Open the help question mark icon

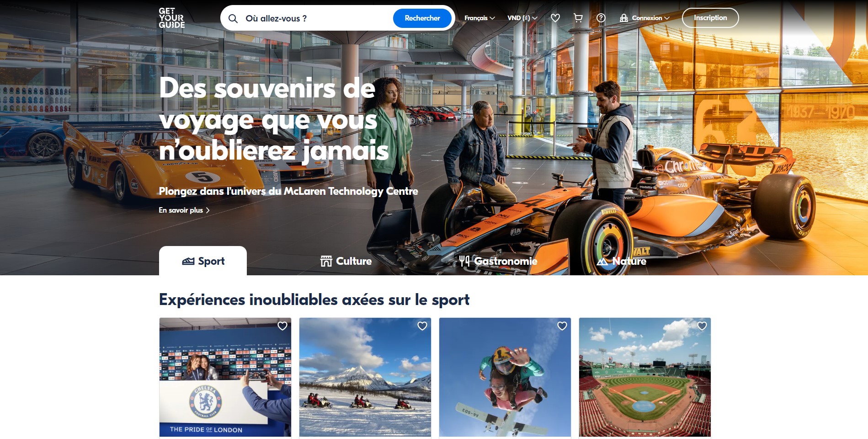[x=601, y=18]
